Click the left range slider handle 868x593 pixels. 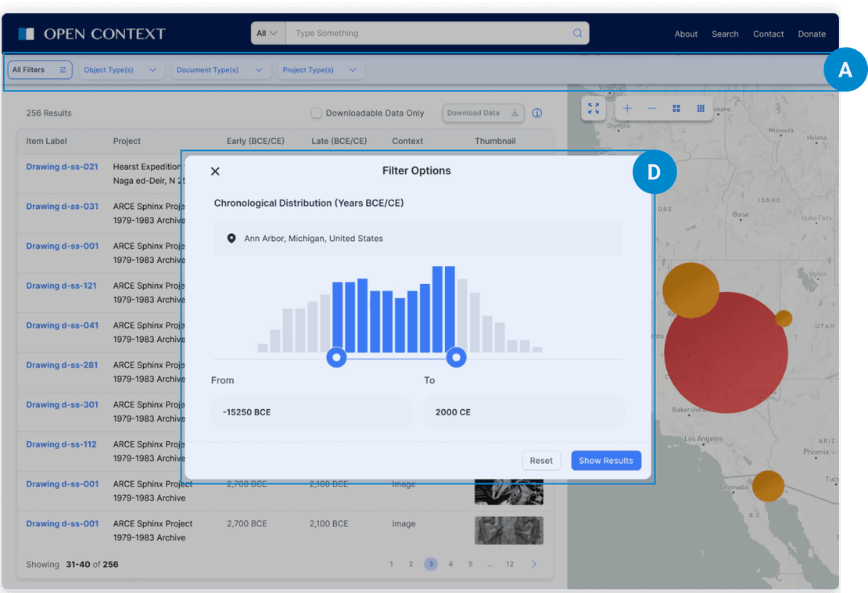click(336, 358)
